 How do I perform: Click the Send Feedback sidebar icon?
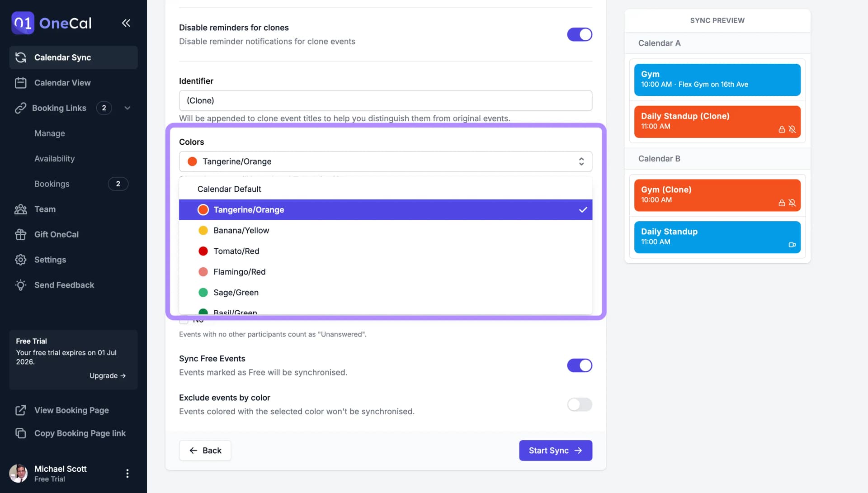pos(20,285)
